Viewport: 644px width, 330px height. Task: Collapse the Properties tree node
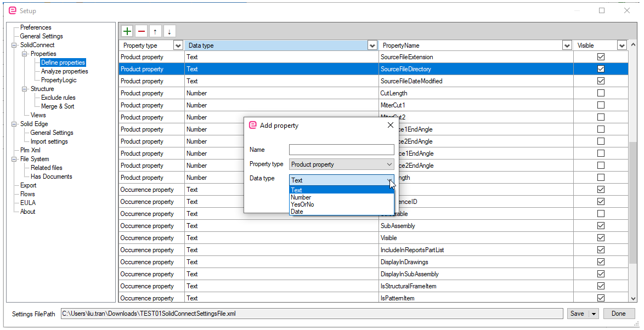24,54
